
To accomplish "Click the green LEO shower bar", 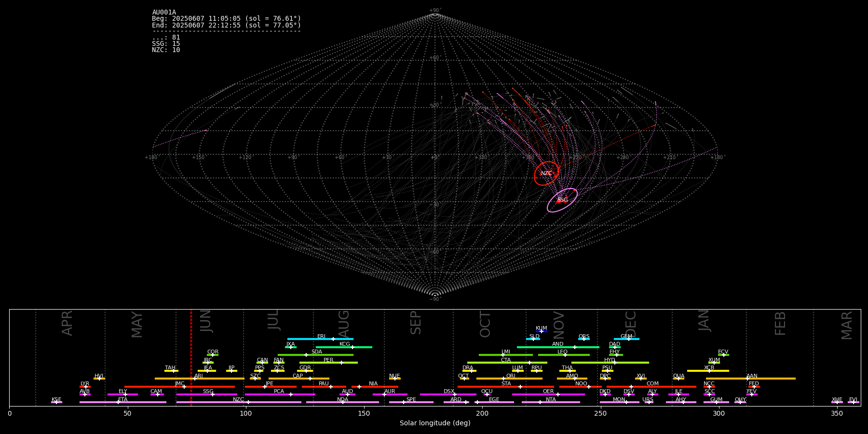I will (x=564, y=355).
